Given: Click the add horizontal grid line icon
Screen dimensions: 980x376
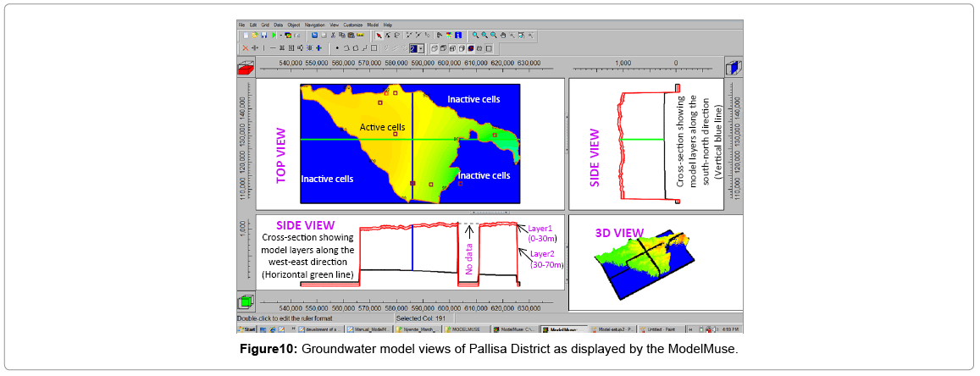Looking at the screenshot, I should (273, 48).
